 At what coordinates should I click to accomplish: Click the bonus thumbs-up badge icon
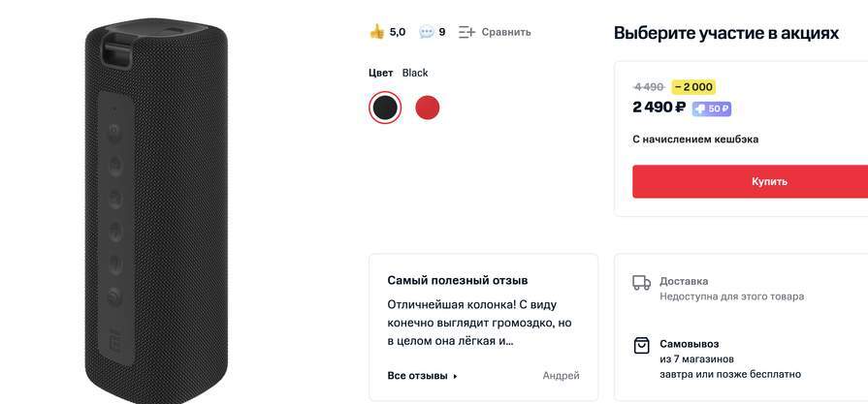(700, 109)
